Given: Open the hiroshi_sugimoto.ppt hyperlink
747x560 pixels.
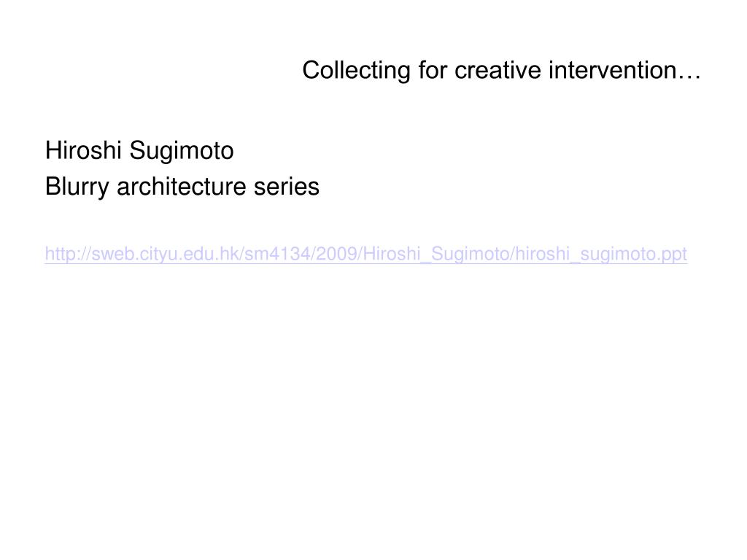Looking at the screenshot, I should [366, 254].
